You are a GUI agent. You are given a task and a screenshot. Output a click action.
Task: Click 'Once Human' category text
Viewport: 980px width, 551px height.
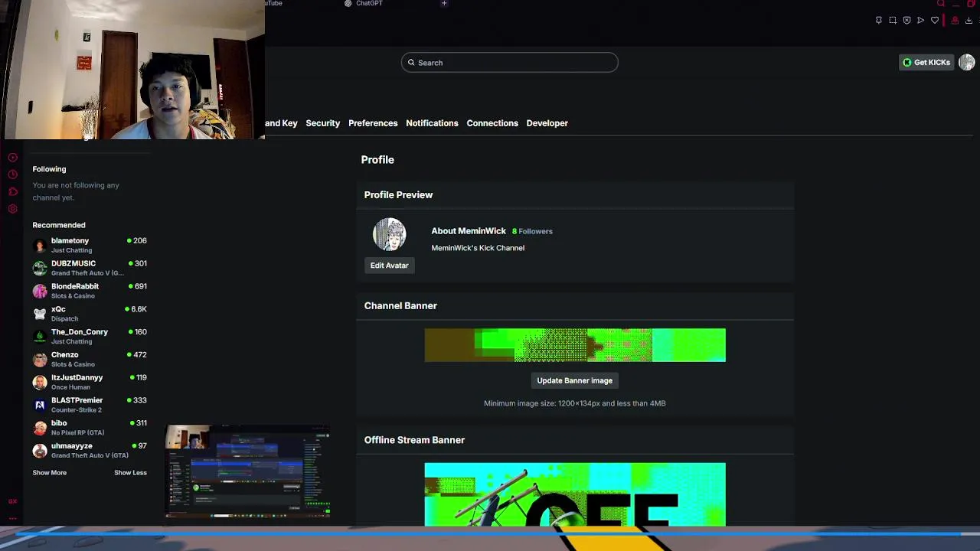pyautogui.click(x=70, y=387)
